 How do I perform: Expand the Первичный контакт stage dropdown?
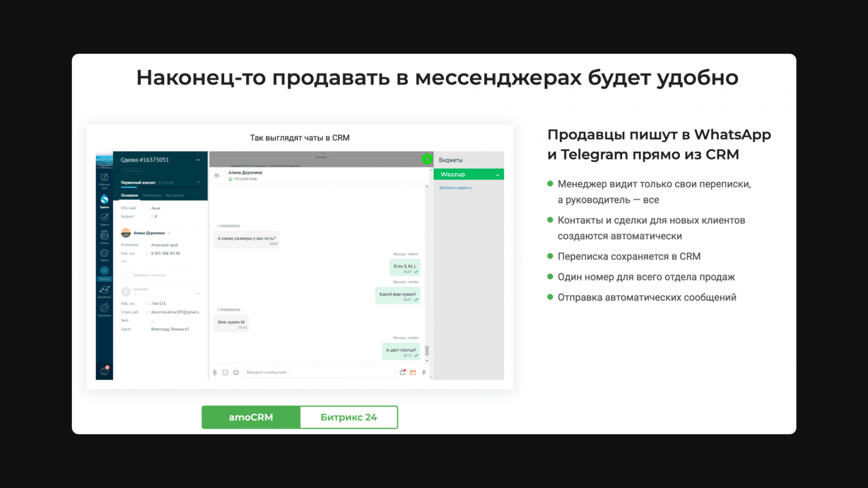point(199,182)
